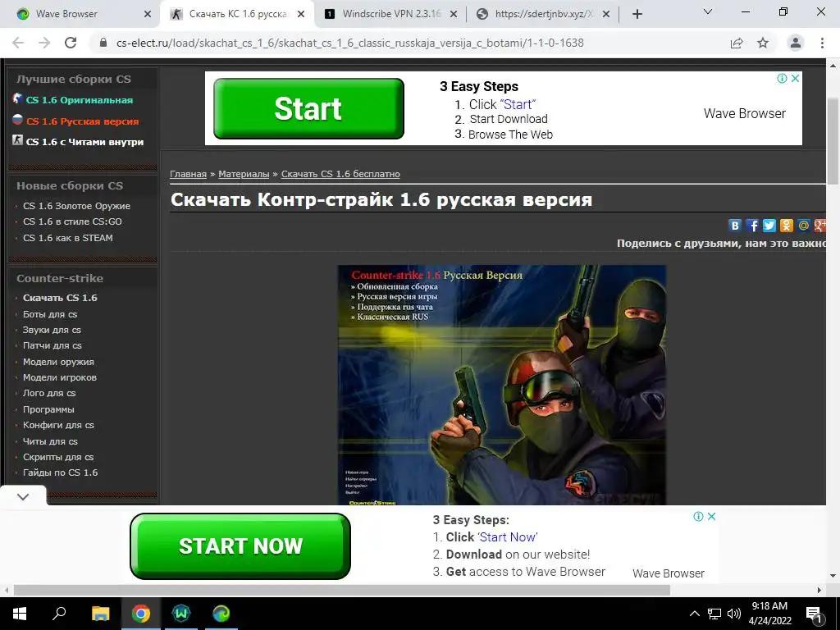This screenshot has height=630, width=840.
Task: Click the browser forward arrow
Action: 44,43
